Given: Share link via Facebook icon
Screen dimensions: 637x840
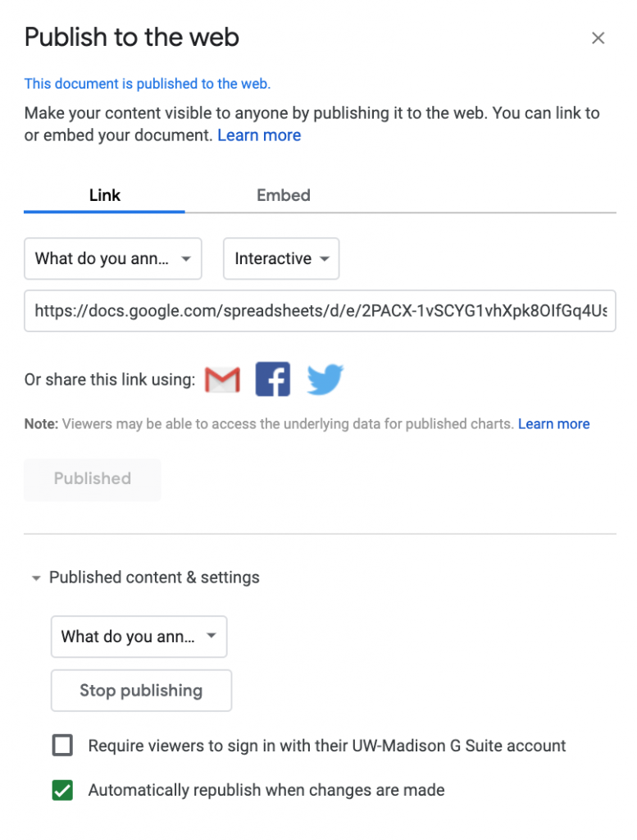Looking at the screenshot, I should click(272, 380).
